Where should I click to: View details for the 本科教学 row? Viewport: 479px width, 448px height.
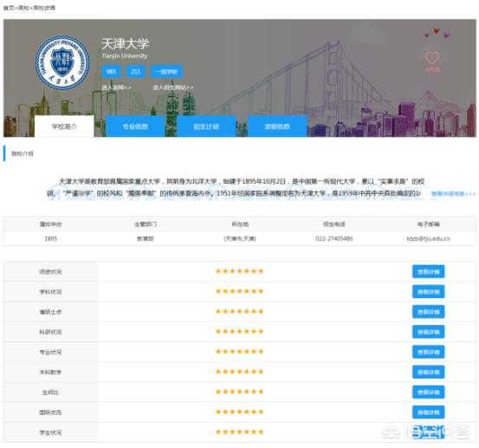[x=428, y=373]
